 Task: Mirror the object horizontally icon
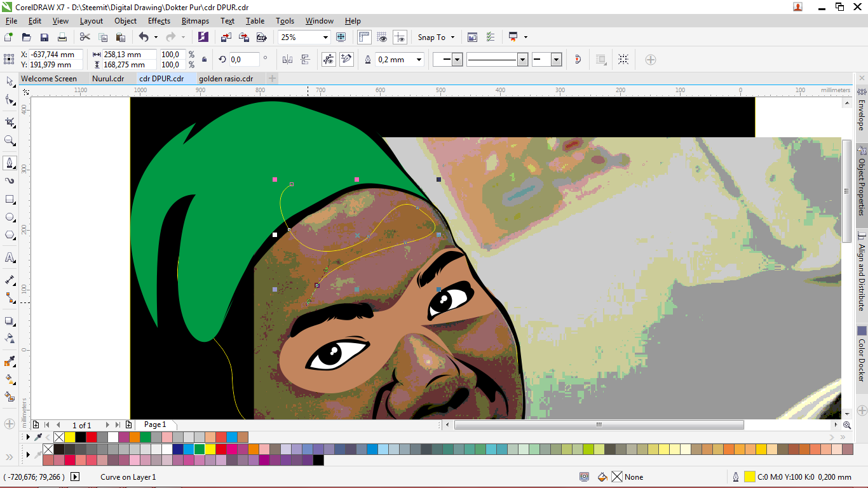click(287, 60)
